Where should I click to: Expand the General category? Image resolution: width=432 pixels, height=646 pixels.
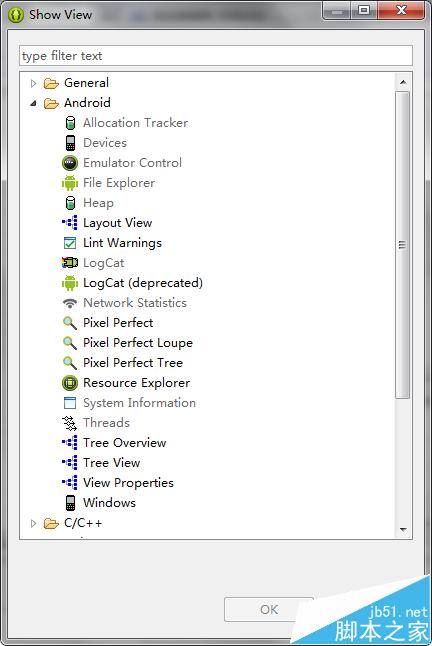click(x=33, y=83)
